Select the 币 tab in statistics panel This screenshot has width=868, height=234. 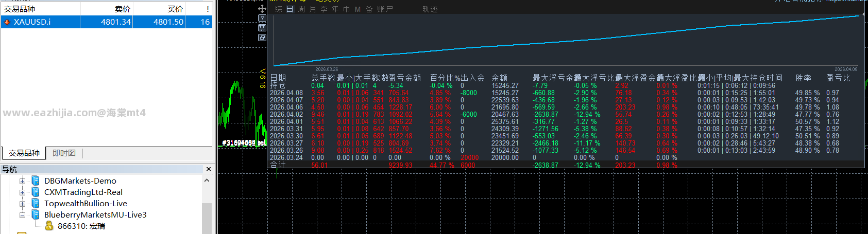347,9
